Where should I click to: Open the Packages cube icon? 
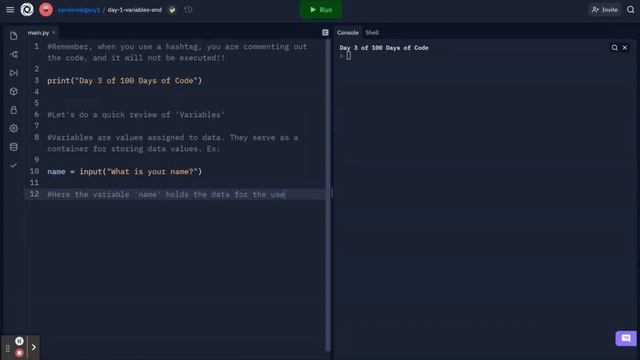14,91
